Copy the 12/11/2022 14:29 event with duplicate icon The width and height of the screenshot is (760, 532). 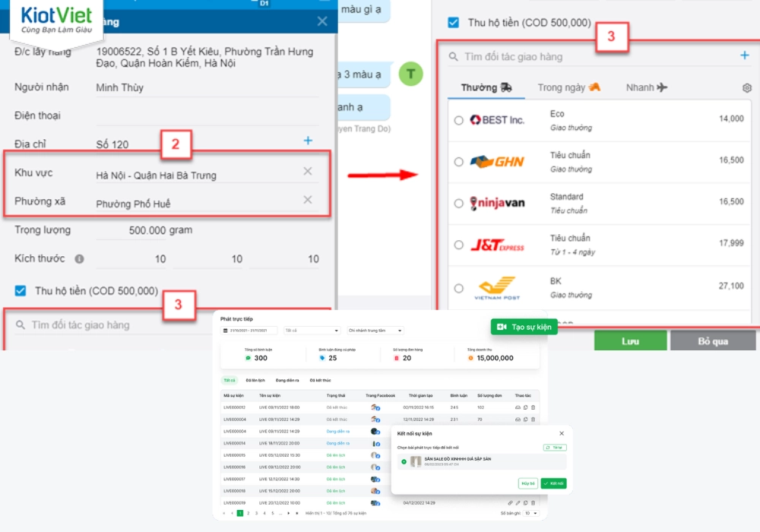pos(525,419)
